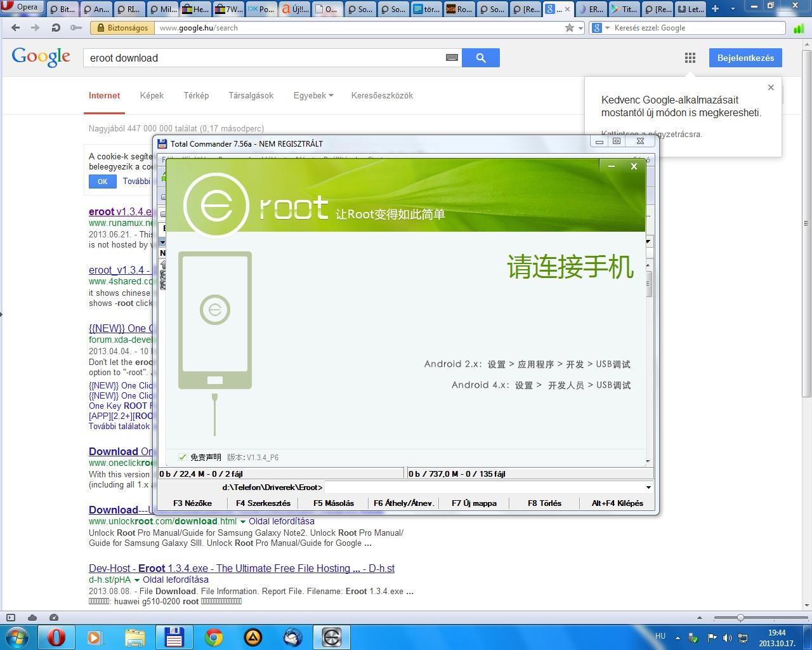Viewport: 812px width, 650px height.
Task: Click the Google logo
Action: click(x=41, y=58)
